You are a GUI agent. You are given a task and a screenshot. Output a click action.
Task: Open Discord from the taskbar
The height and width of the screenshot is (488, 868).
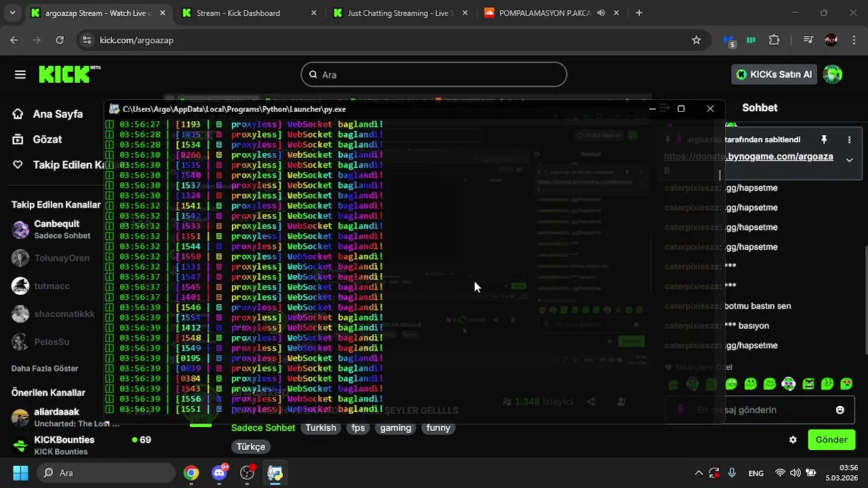coord(219,472)
